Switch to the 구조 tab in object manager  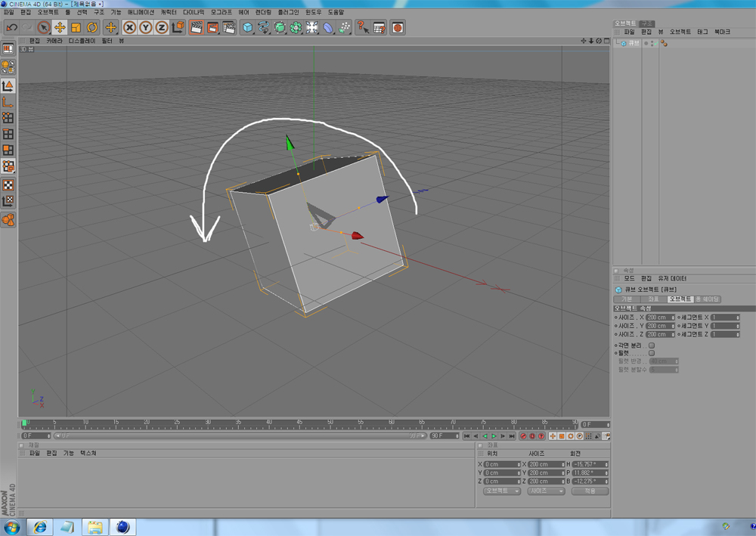(647, 23)
